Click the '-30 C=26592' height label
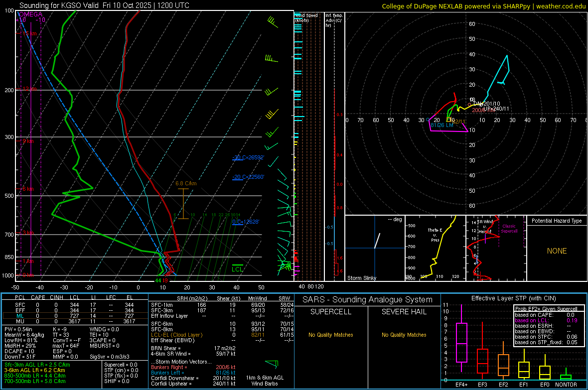Image resolution: width=588 pixels, height=390 pixels. point(248,157)
